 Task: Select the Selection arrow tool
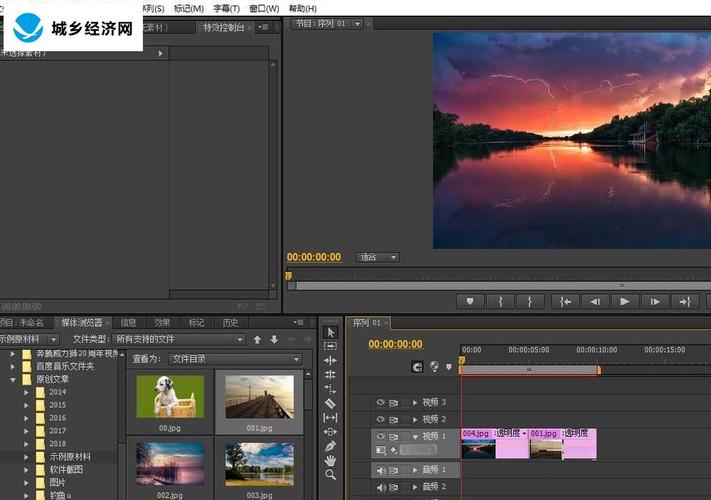click(331, 332)
